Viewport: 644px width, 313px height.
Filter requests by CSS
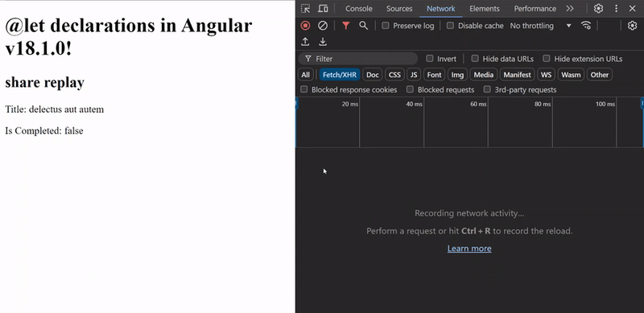point(394,75)
